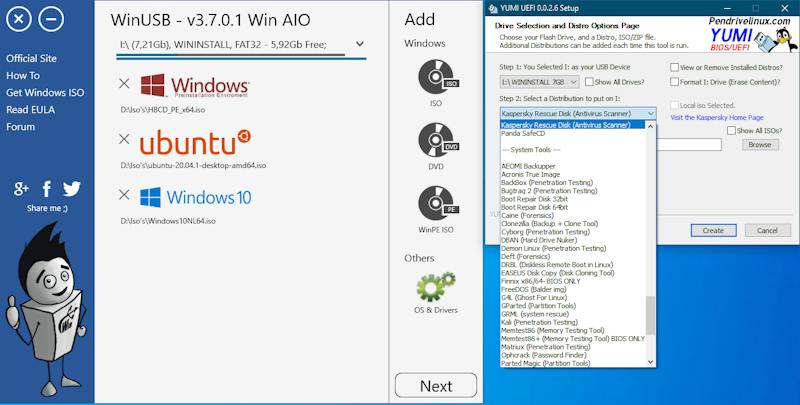The height and width of the screenshot is (405, 800).
Task: Share on Facebook icon
Action: 46,189
